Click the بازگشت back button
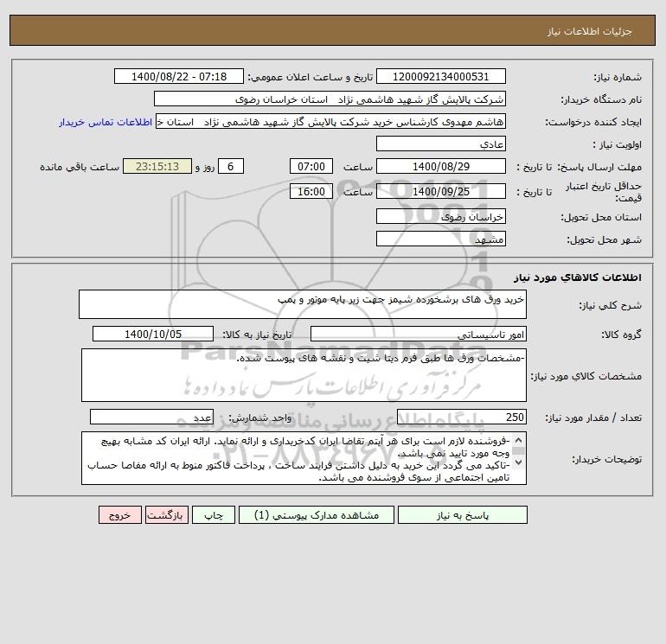 coord(166,515)
